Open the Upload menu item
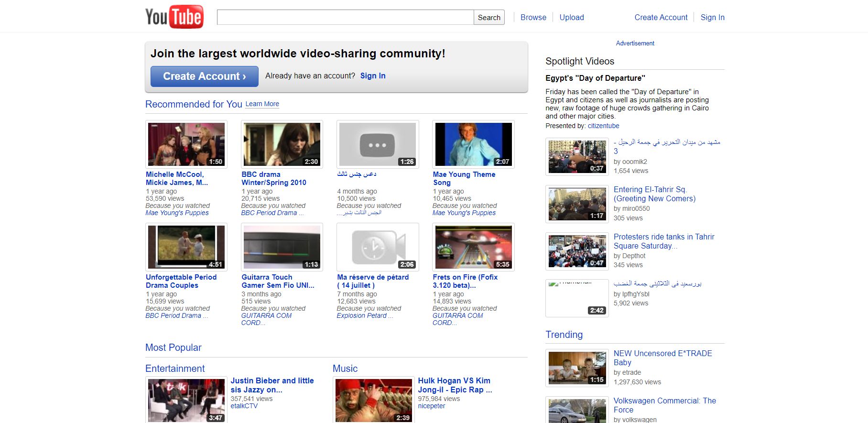This screenshot has width=868, height=423. (572, 17)
